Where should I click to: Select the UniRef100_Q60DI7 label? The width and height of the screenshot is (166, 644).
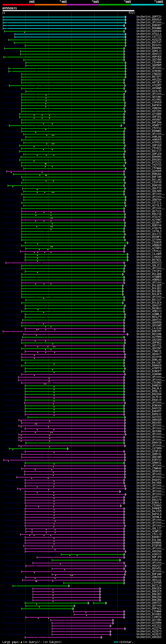click(149, 354)
